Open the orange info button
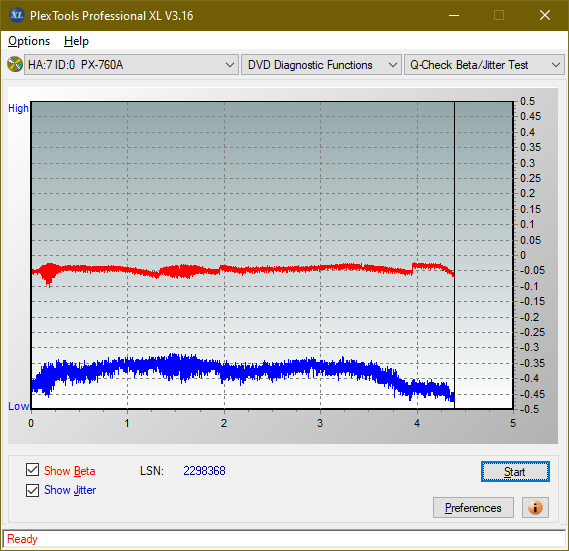Image resolution: width=569 pixels, height=551 pixels. point(535,507)
